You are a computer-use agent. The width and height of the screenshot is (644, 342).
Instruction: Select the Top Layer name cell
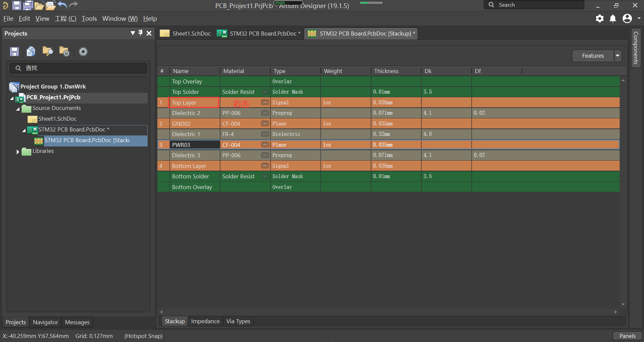[x=194, y=103]
